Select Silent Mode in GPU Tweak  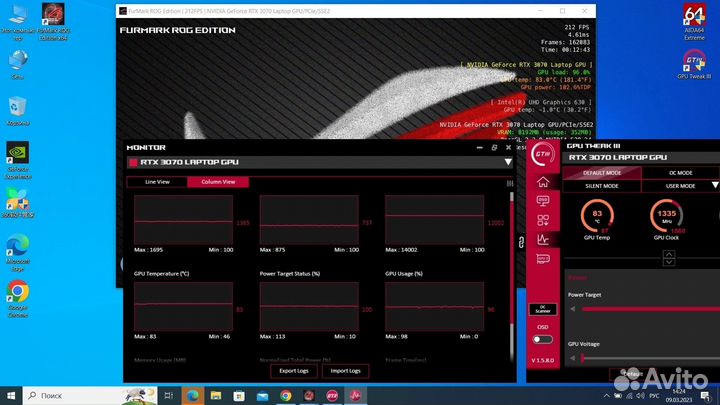point(602,186)
